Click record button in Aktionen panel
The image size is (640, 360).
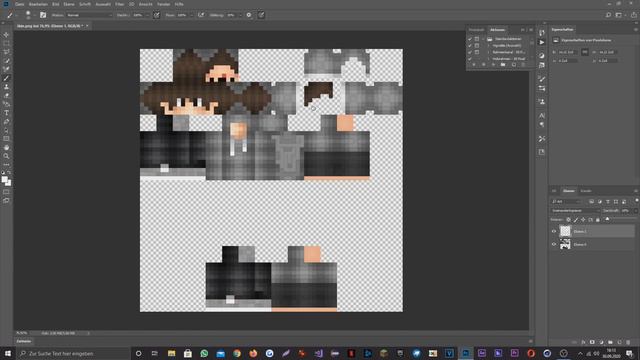click(484, 64)
